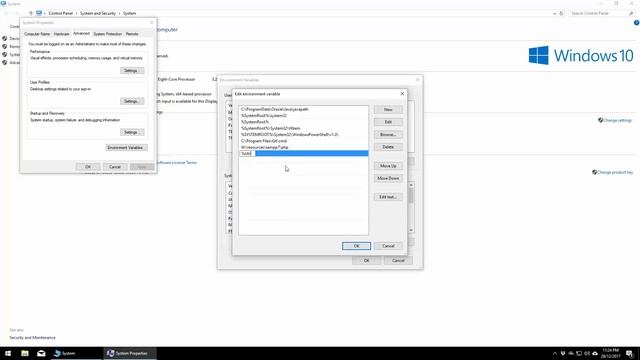Click Security and Maintenance link
The image size is (640, 360).
point(33,338)
